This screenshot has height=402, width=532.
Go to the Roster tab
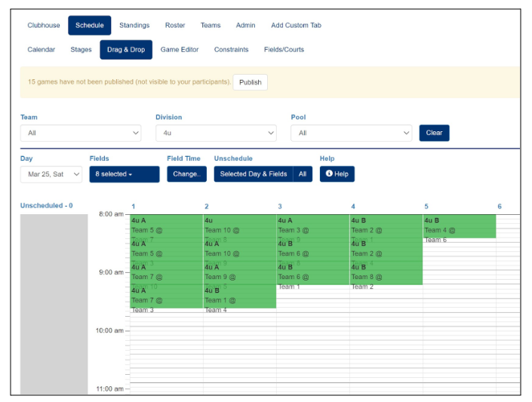coord(175,25)
